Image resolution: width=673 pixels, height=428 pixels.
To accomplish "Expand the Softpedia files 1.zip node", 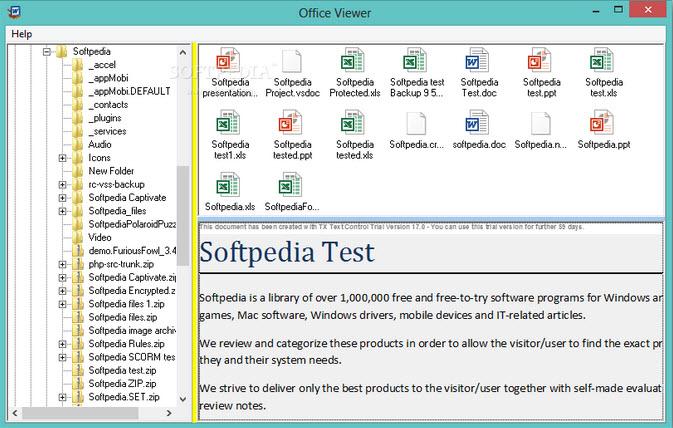I will click(x=63, y=304).
